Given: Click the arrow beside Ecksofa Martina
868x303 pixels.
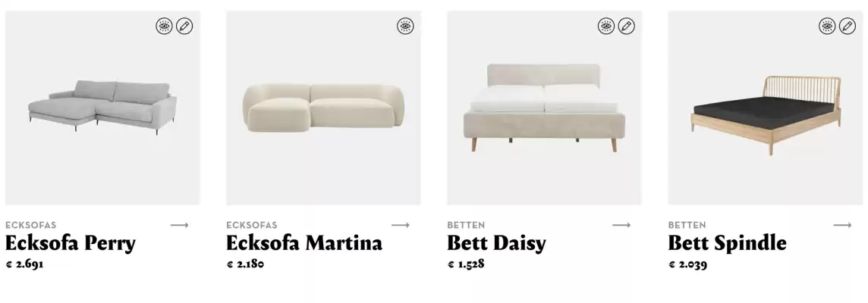Looking at the screenshot, I should 400,225.
